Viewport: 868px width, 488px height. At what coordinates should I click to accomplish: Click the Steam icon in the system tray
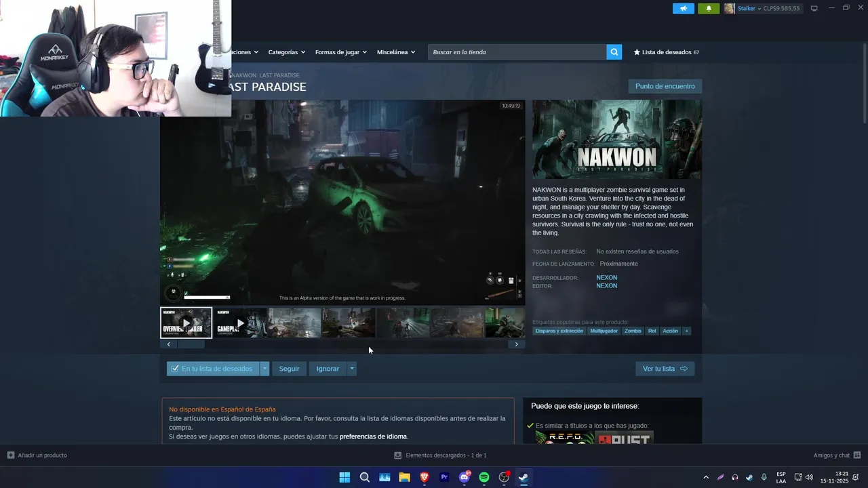(749, 477)
